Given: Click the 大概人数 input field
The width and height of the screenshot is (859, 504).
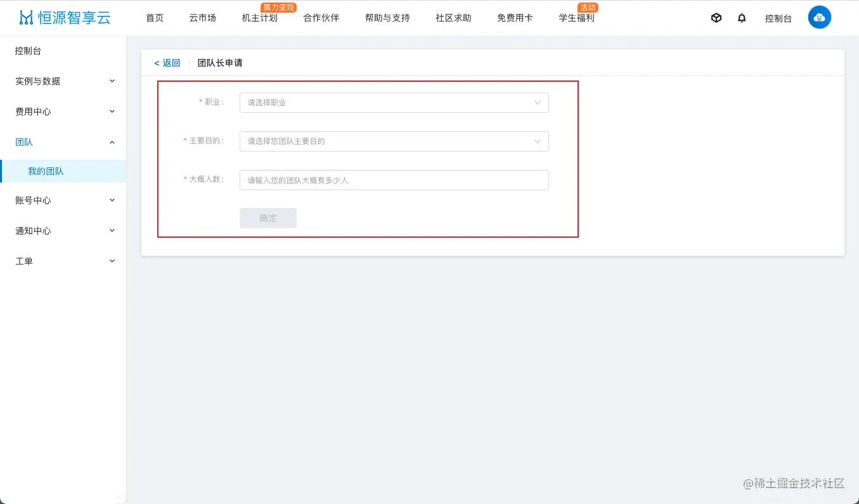Looking at the screenshot, I should (394, 180).
